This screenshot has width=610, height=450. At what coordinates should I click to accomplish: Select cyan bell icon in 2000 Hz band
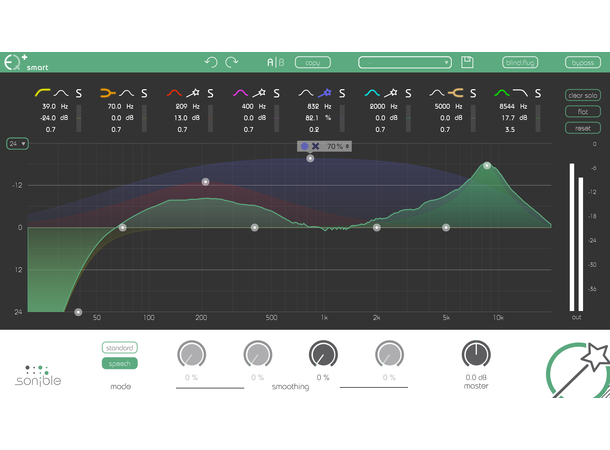coord(372,93)
